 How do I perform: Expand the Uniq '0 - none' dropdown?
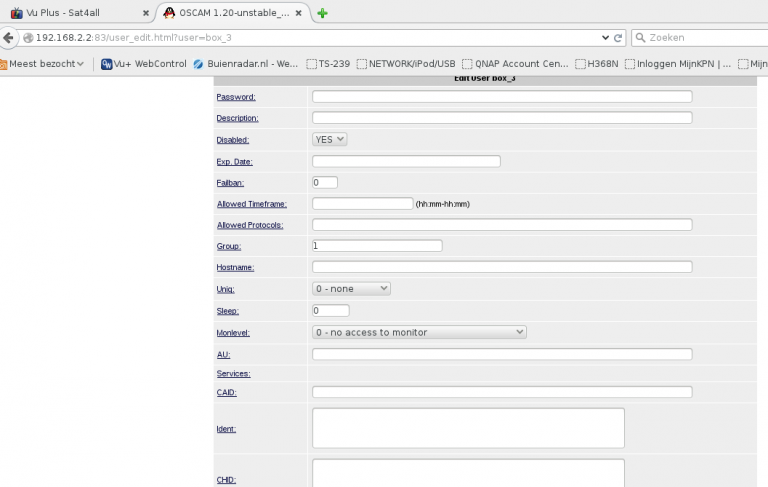click(351, 288)
